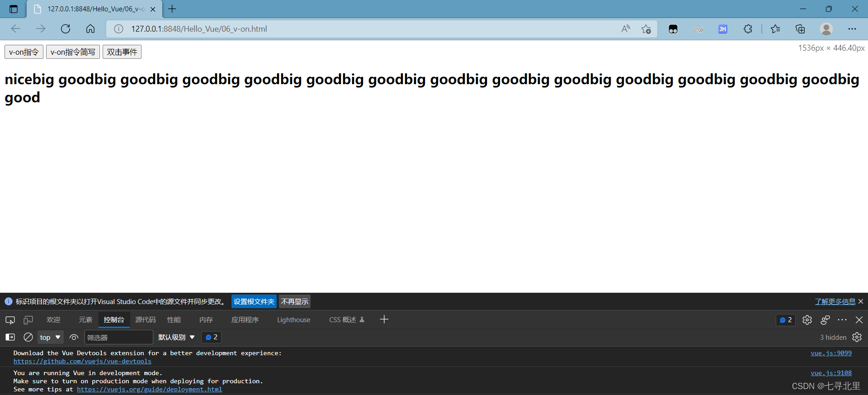The height and width of the screenshot is (395, 868).
Task: Toggle the console sidebar
Action: pyautogui.click(x=10, y=337)
